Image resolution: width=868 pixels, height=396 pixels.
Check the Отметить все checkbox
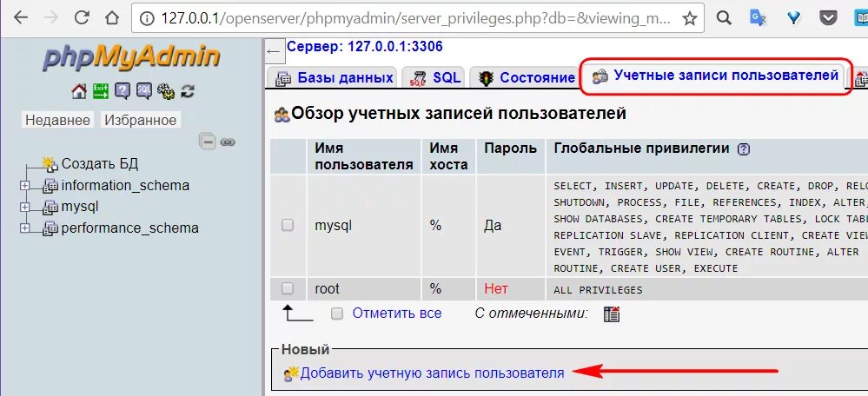[x=336, y=313]
